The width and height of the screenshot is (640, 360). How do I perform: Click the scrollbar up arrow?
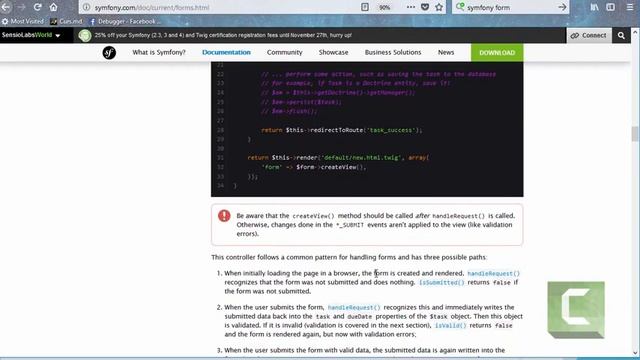[x=635, y=32]
